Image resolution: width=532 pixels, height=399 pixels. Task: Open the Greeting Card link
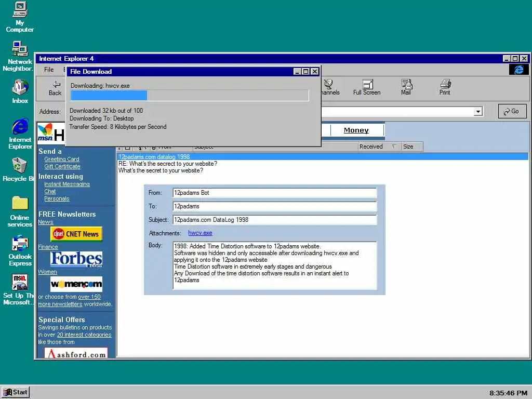[62, 159]
